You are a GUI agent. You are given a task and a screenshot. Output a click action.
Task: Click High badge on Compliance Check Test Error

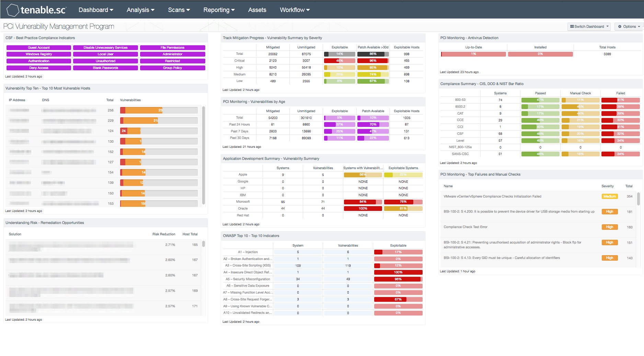coord(610,227)
